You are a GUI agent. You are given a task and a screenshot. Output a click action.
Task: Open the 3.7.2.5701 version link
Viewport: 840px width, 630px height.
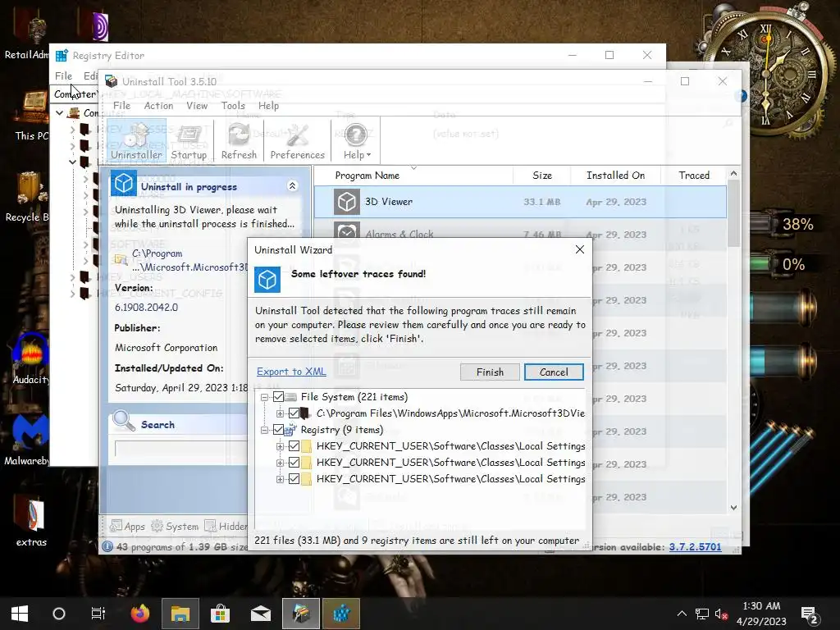pyautogui.click(x=695, y=547)
